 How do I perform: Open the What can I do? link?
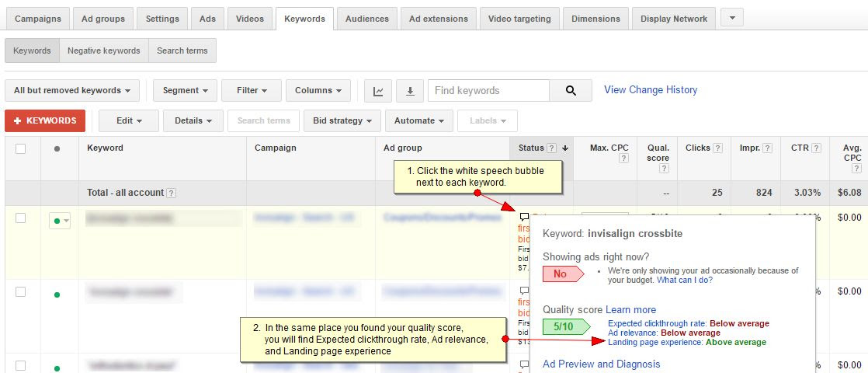point(684,281)
